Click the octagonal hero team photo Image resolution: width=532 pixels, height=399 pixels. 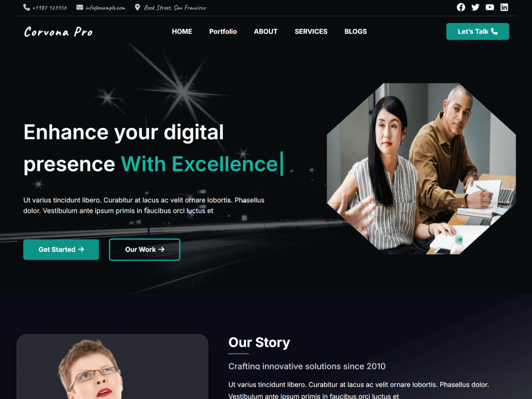(x=421, y=168)
